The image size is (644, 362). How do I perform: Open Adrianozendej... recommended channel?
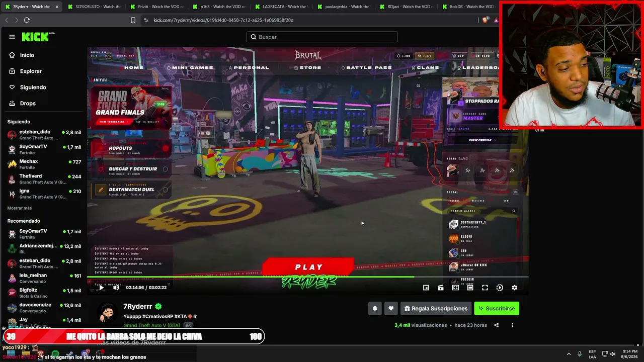(x=44, y=248)
